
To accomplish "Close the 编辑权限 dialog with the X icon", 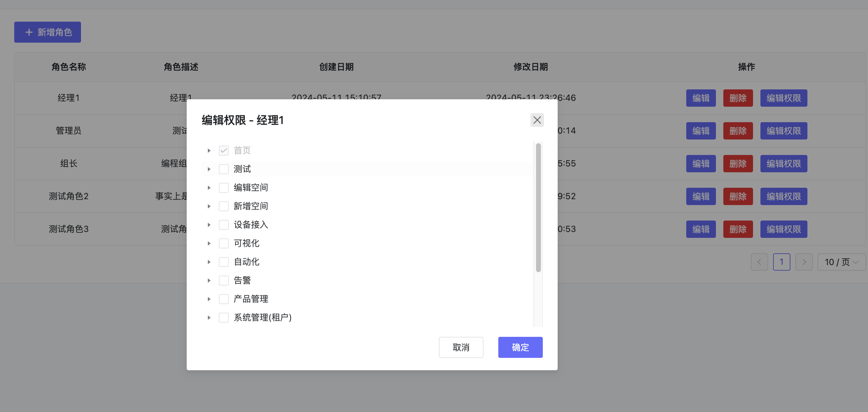I will click(x=537, y=120).
